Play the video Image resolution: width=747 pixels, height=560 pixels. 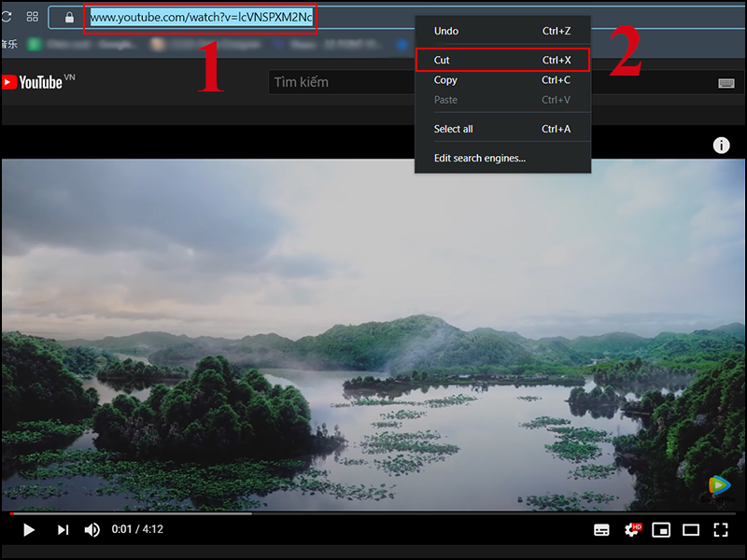tap(28, 530)
